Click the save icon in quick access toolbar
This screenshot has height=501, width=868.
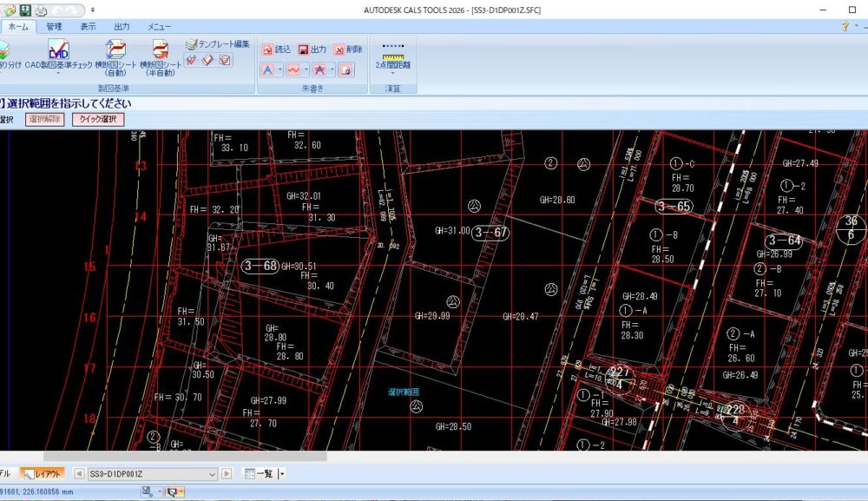tap(25, 10)
